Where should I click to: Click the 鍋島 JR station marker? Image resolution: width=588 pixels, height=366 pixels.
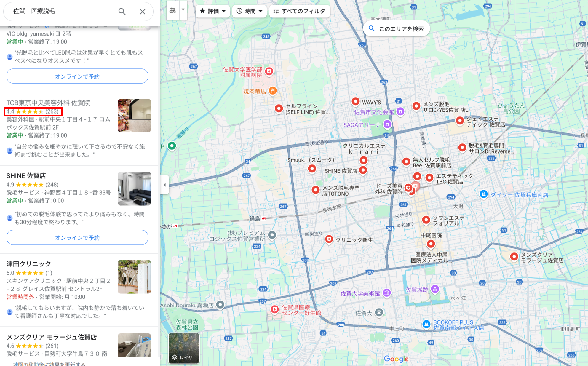[264, 219]
